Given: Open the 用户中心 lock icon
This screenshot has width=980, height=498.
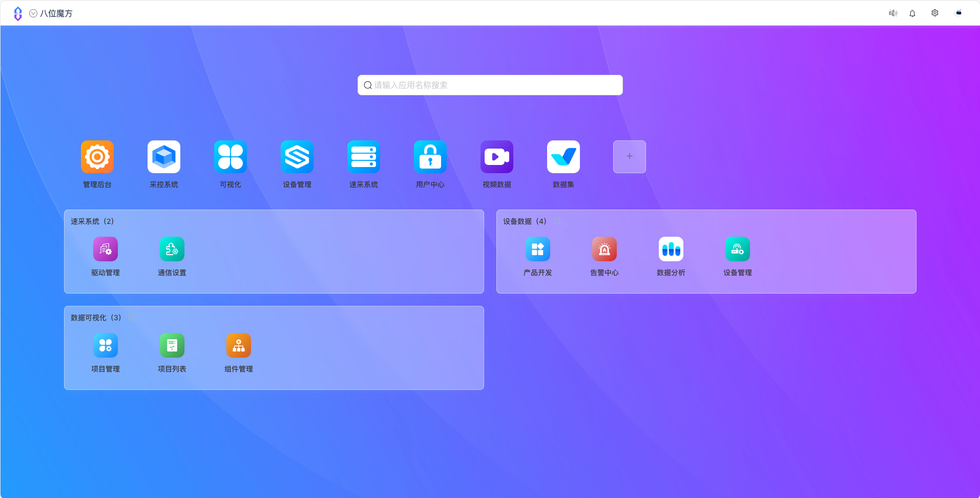Looking at the screenshot, I should tap(430, 157).
